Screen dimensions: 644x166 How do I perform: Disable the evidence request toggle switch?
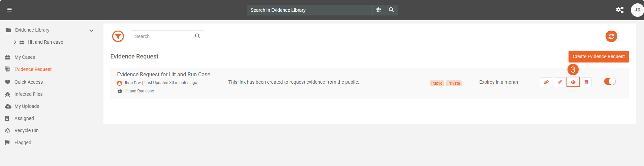click(x=610, y=81)
